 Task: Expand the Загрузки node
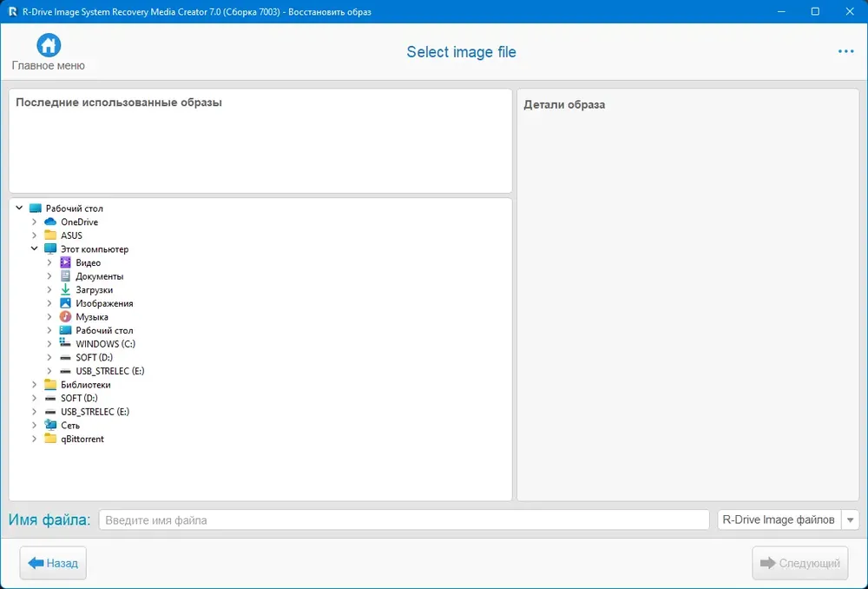[49, 290]
